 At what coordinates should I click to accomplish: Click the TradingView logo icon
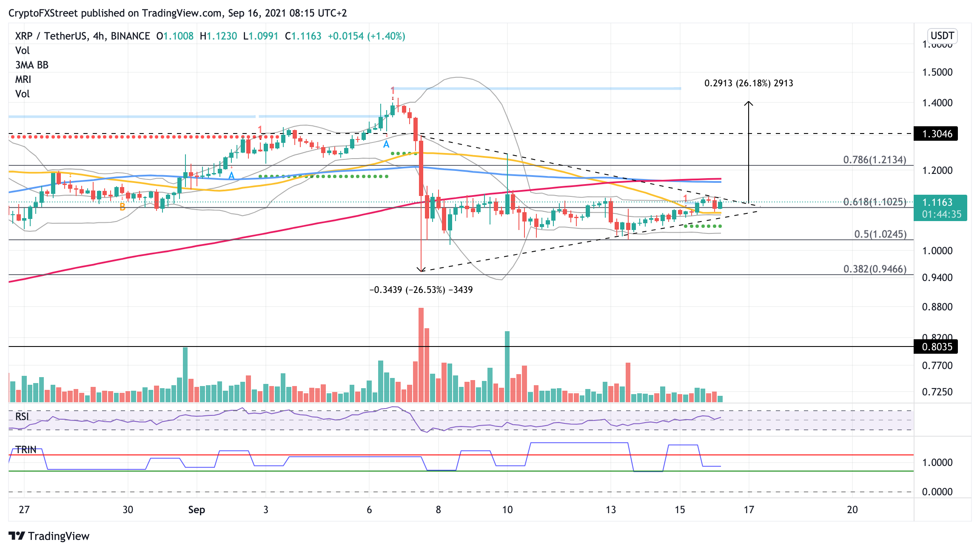(17, 536)
